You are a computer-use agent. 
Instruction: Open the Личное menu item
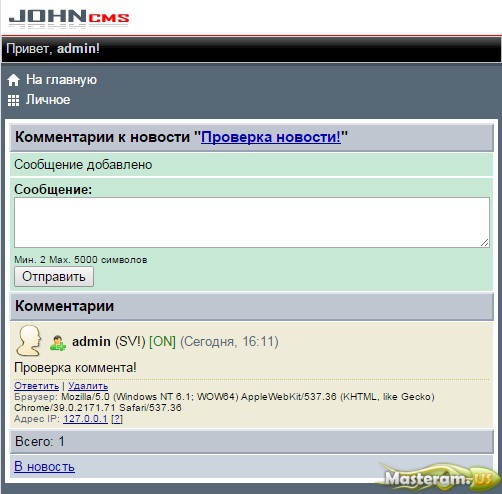[48, 100]
